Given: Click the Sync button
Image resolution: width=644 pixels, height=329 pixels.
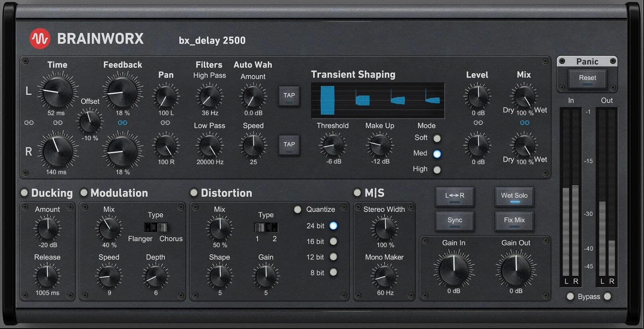Looking at the screenshot, I should 455,221.
